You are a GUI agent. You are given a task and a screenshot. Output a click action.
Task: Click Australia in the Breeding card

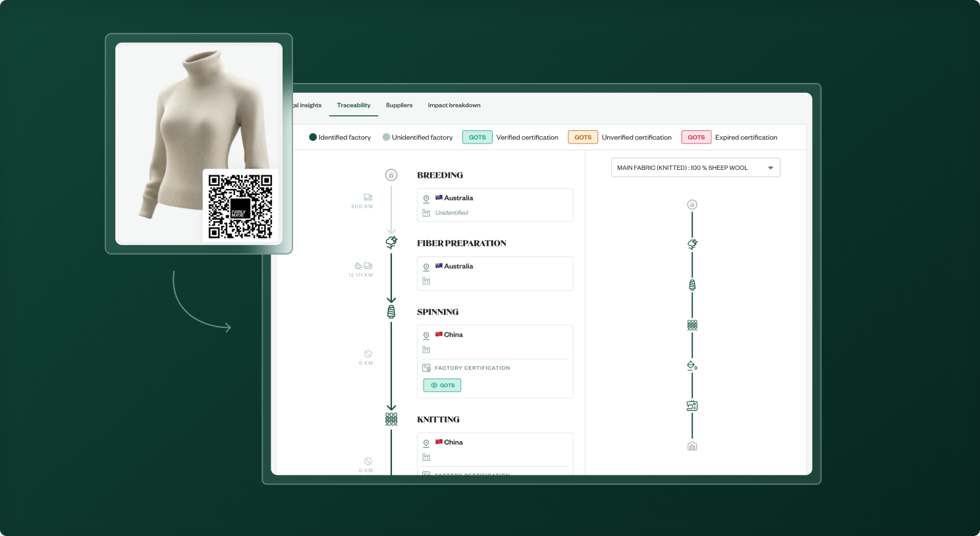point(458,198)
